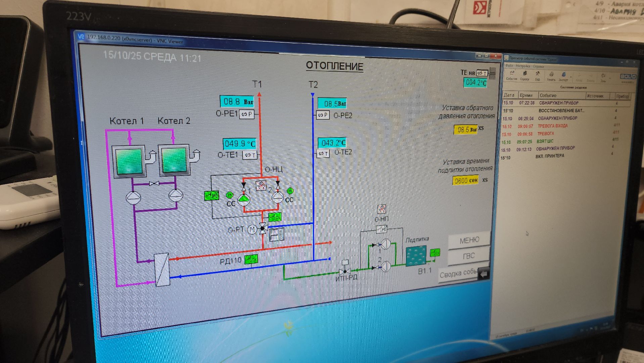Click the Подпитка water tank icon
Screen dimensions: 644x363
(x=416, y=256)
